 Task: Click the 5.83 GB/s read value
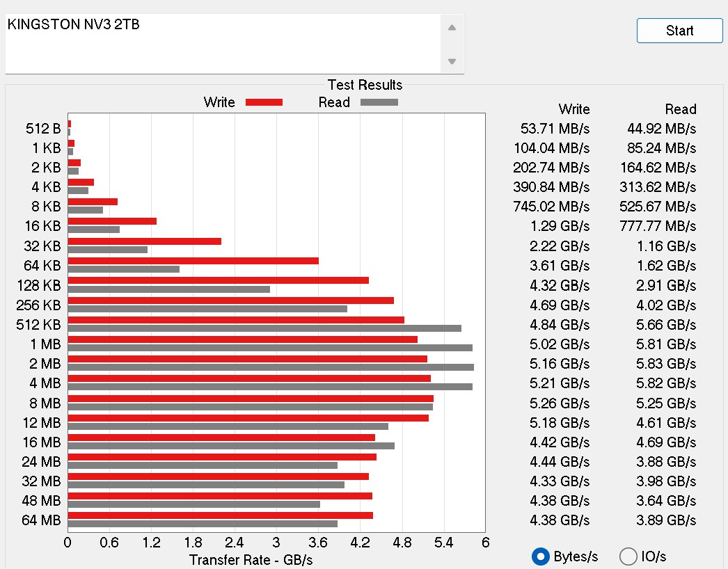pos(658,364)
